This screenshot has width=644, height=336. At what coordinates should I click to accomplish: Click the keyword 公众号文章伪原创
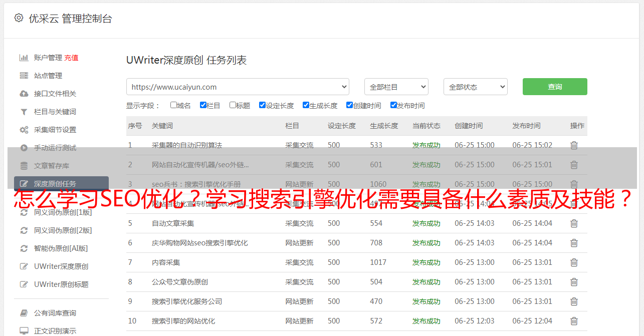(x=180, y=282)
